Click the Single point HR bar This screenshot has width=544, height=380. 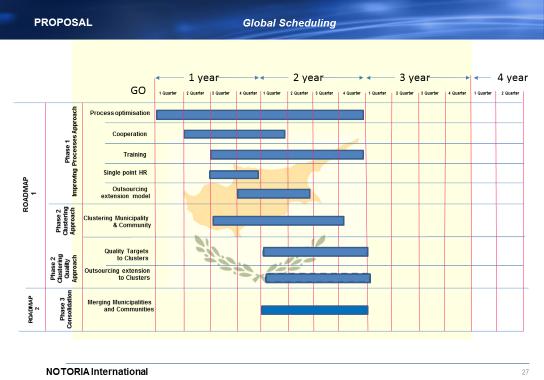234,175
